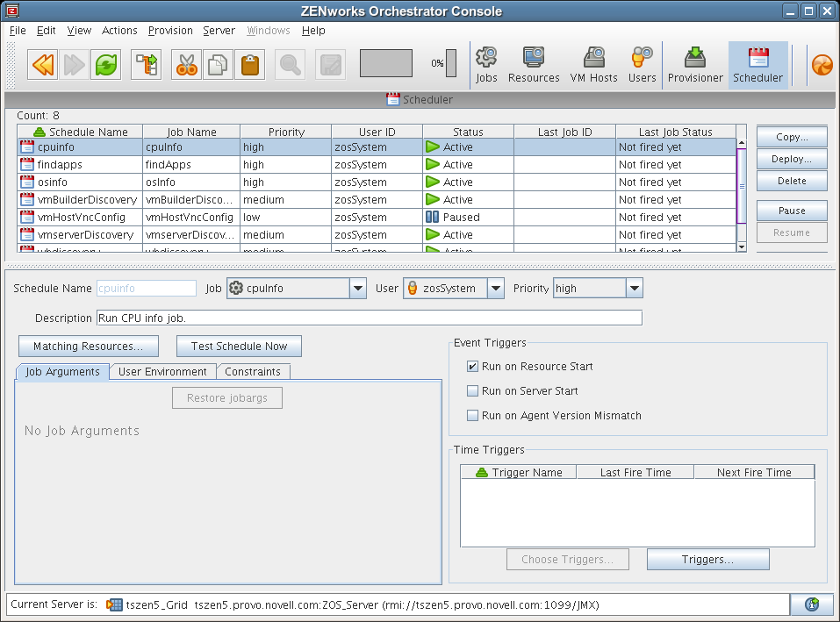Viewport: 840px width, 622px height.
Task: Enable Run on Agent Version Mismatch
Action: pyautogui.click(x=473, y=416)
